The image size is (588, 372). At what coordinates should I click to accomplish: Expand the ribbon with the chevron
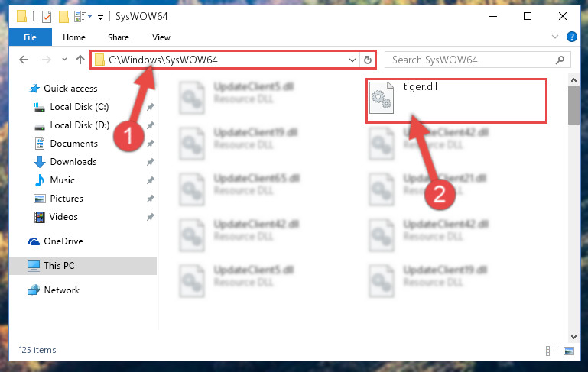(555, 37)
